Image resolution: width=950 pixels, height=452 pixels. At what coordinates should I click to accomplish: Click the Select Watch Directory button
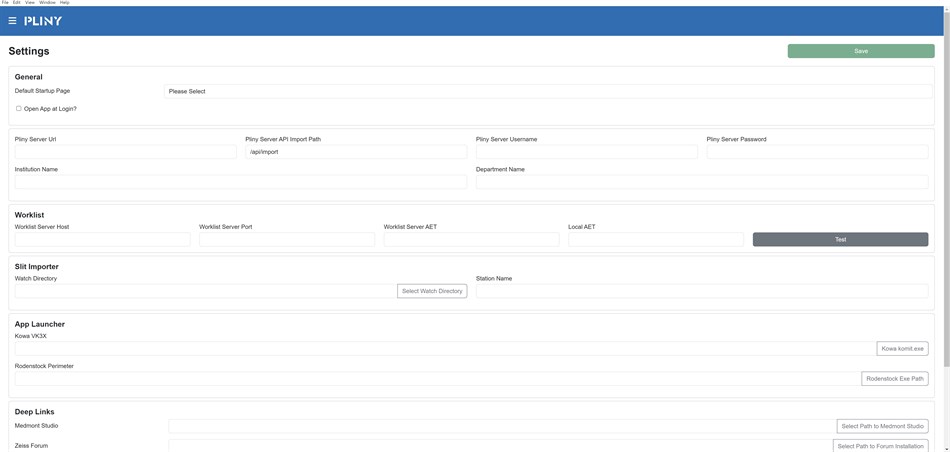(x=432, y=291)
